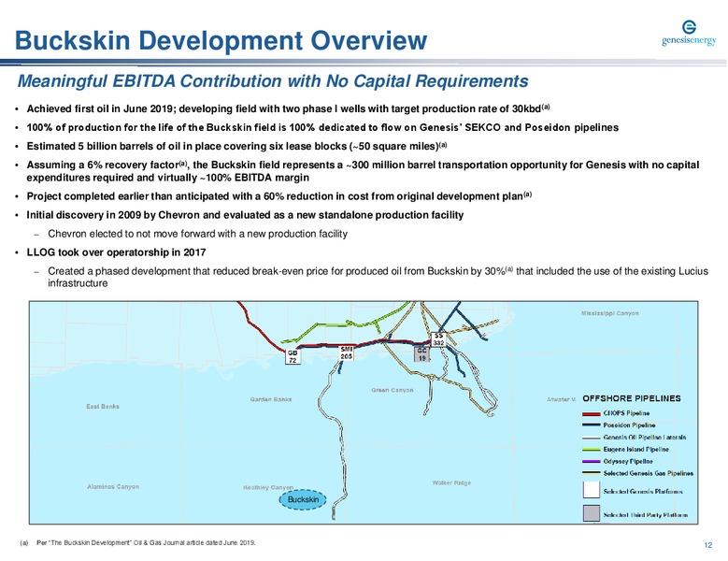Click the "Project completed earlier than anticipated" bullet
728x561 pixels.
(x=278, y=196)
